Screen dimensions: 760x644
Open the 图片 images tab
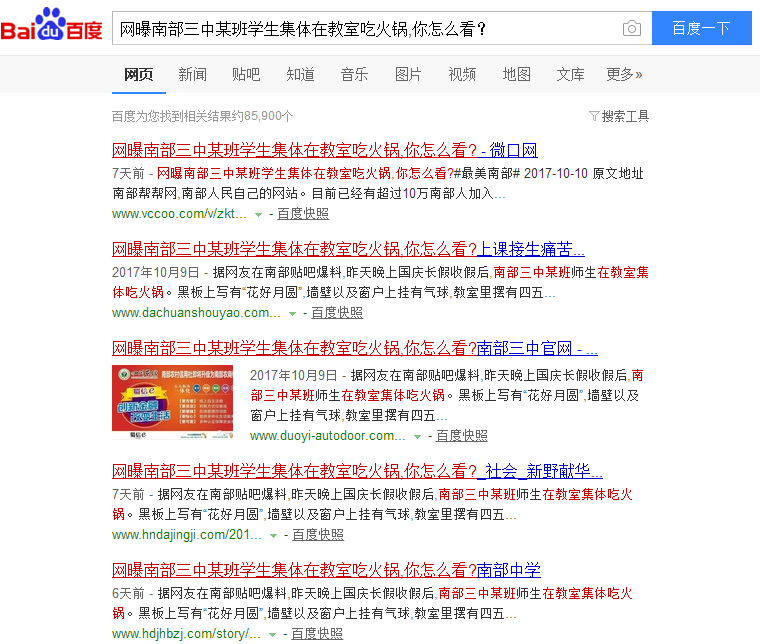(x=408, y=74)
